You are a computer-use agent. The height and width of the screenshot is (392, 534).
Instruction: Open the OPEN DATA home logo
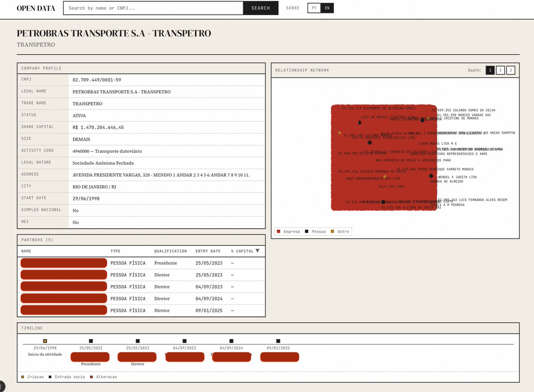tap(36, 8)
